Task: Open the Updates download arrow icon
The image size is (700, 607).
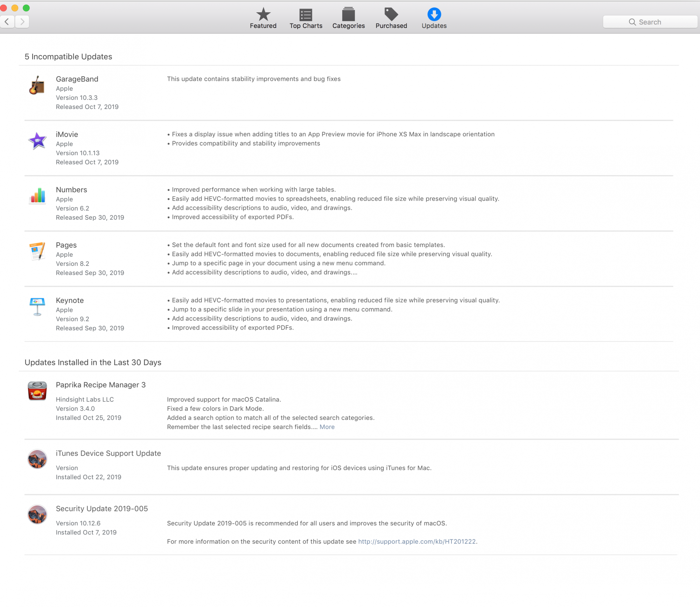Action: pyautogui.click(x=434, y=14)
